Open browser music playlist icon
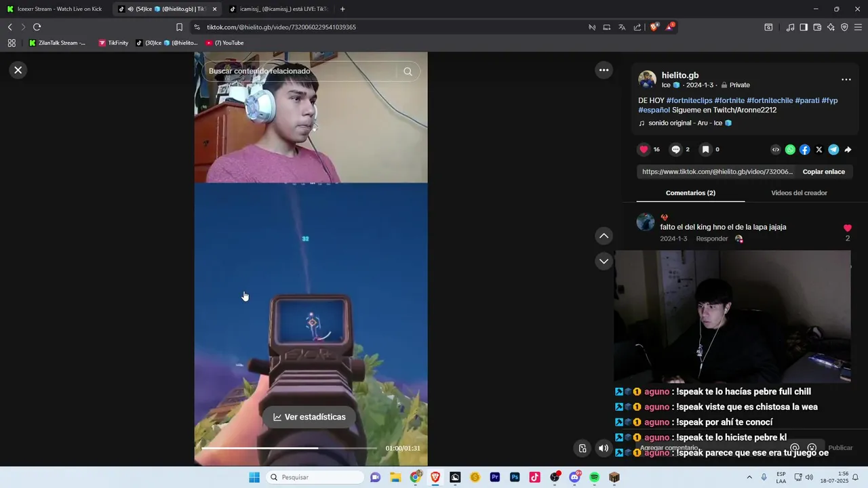Viewport: 868px width, 488px height. [790, 27]
